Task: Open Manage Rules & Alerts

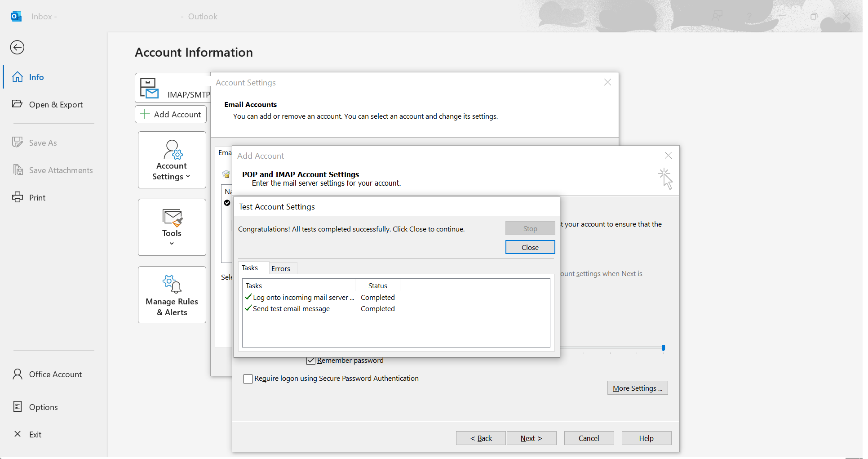Action: [172, 294]
